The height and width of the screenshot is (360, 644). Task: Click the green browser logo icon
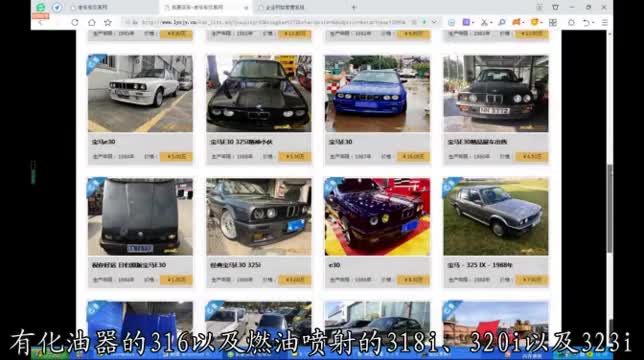41,7
